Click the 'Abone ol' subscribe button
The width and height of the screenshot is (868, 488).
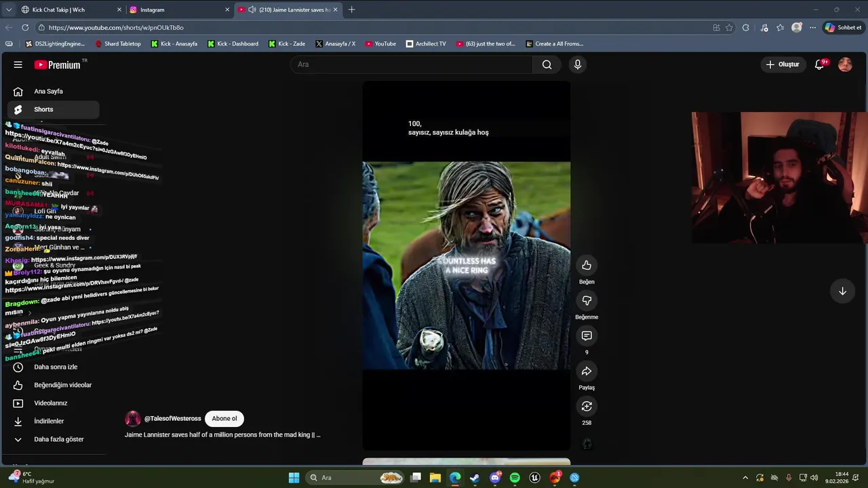(224, 418)
